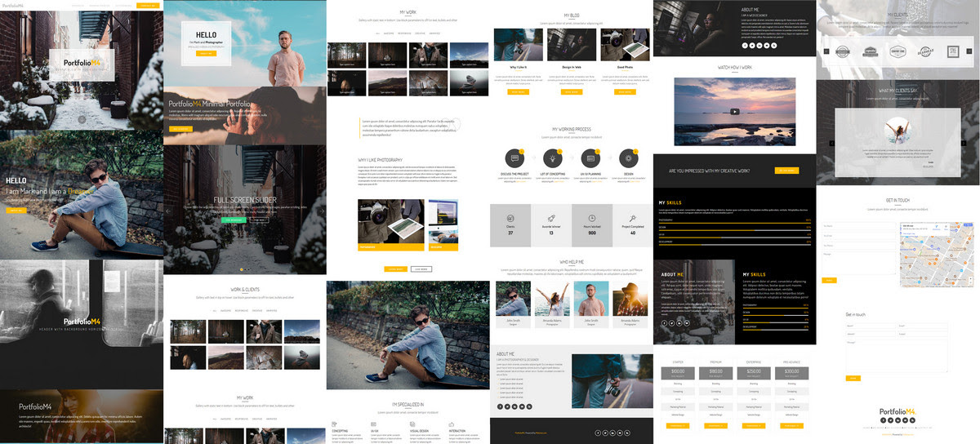Play the Watch How I Work video
Viewport: 980px width, 444px height.
pyautogui.click(x=734, y=112)
